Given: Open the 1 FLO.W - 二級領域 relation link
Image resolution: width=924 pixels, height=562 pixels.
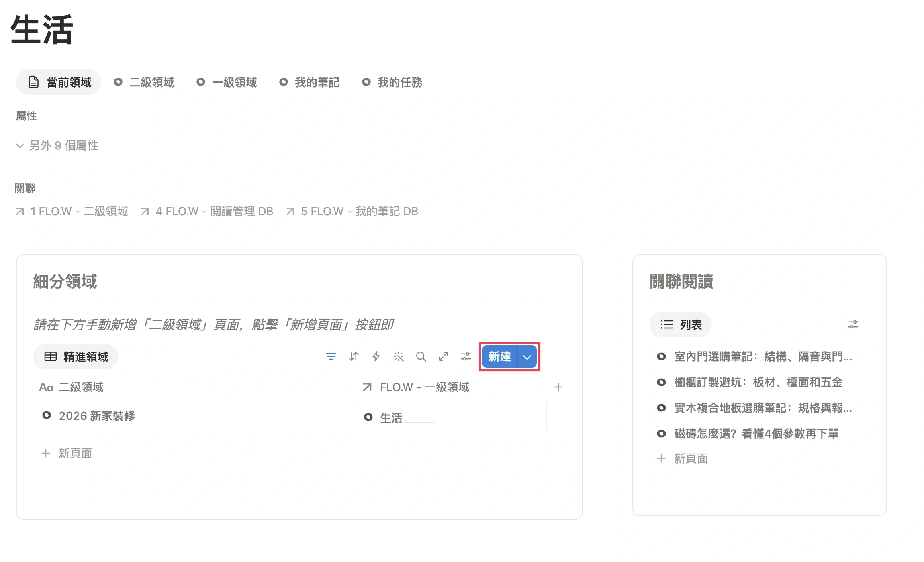Looking at the screenshot, I should tap(72, 211).
